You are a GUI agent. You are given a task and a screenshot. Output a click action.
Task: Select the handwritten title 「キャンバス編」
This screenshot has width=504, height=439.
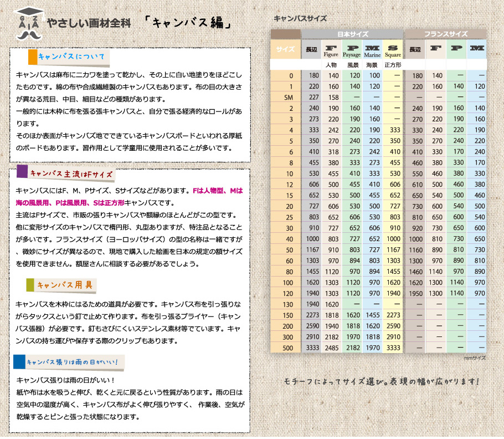pos(188,23)
